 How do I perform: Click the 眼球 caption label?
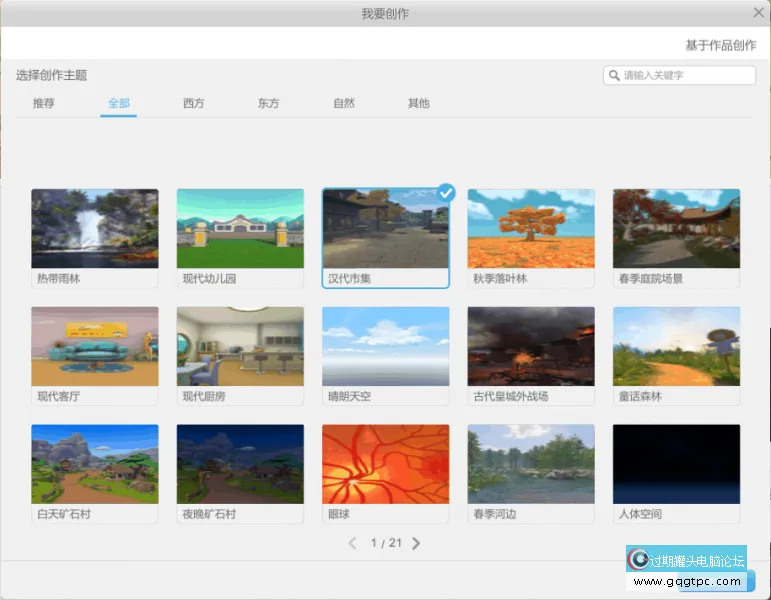click(x=339, y=514)
